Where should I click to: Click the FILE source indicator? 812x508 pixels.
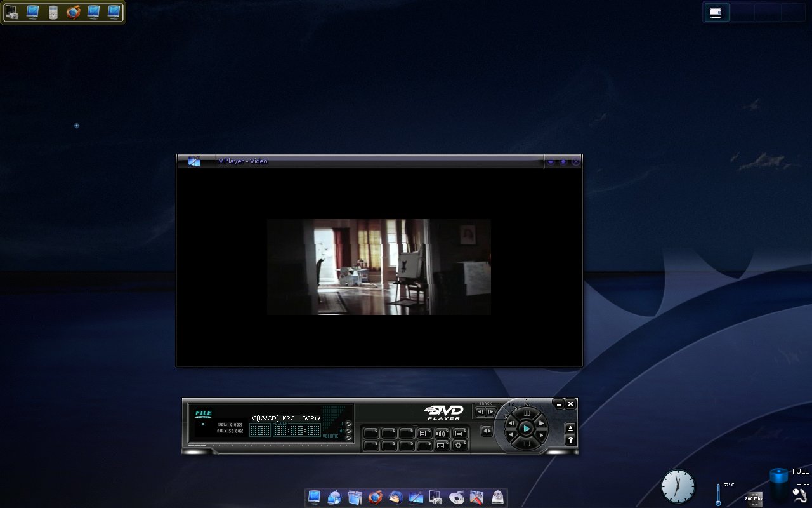(203, 414)
